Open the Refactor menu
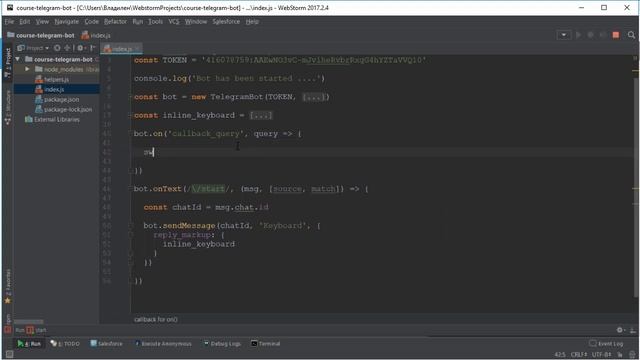Viewport: 640px width, 360px height. point(115,22)
